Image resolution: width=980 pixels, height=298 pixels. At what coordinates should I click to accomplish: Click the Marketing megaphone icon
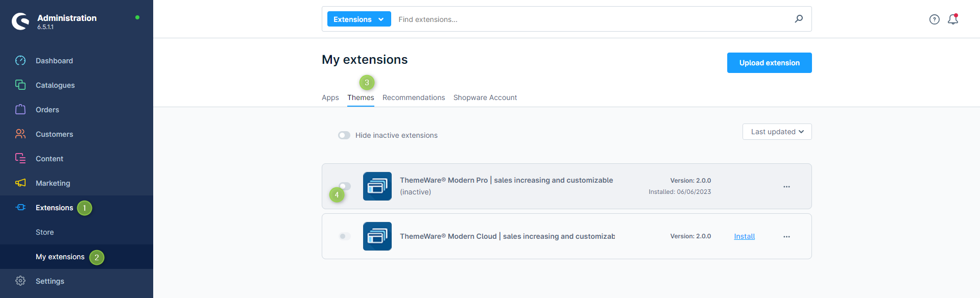pos(20,183)
